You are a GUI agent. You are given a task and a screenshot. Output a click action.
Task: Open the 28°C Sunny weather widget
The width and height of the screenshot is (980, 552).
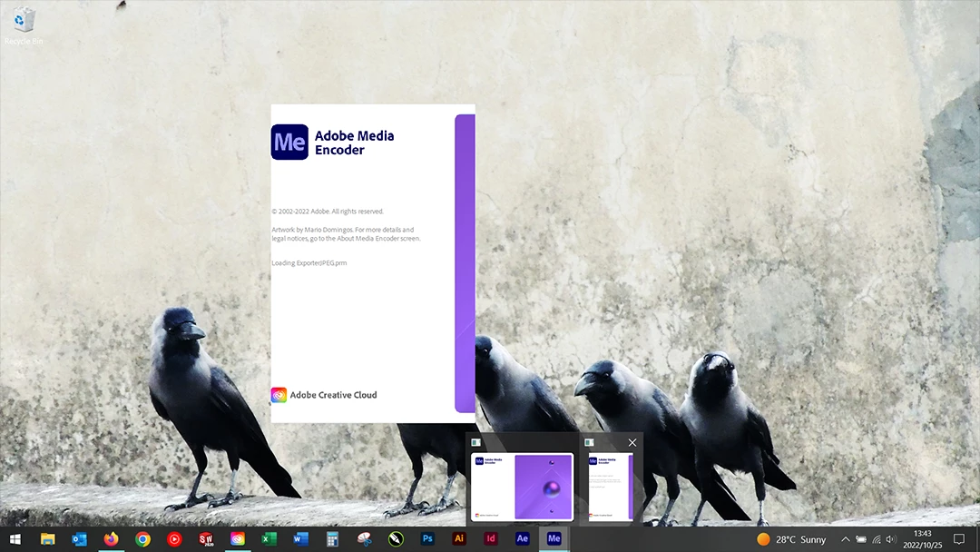point(791,539)
